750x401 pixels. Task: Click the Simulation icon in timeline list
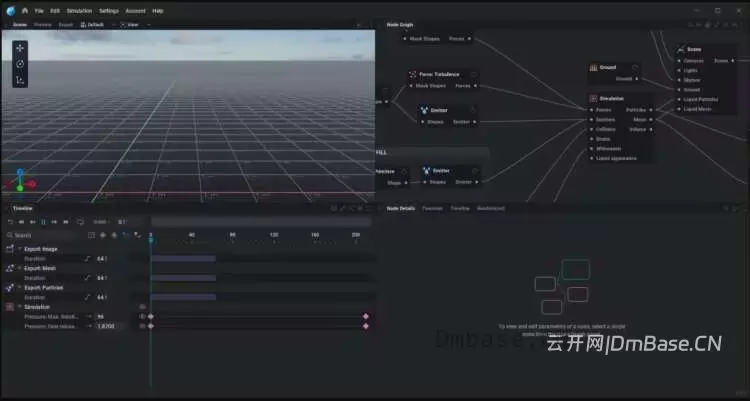tap(10, 307)
